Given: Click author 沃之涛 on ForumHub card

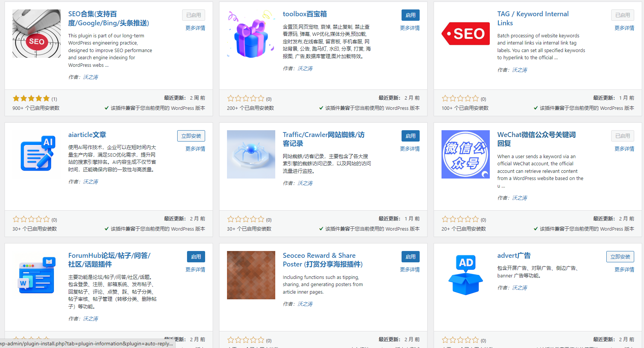Looking at the screenshot, I should coord(90,319).
